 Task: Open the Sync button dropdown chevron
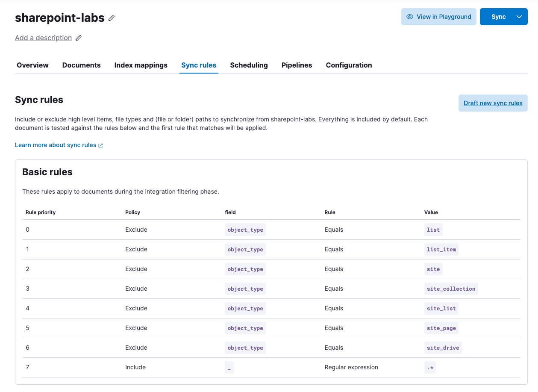(519, 17)
